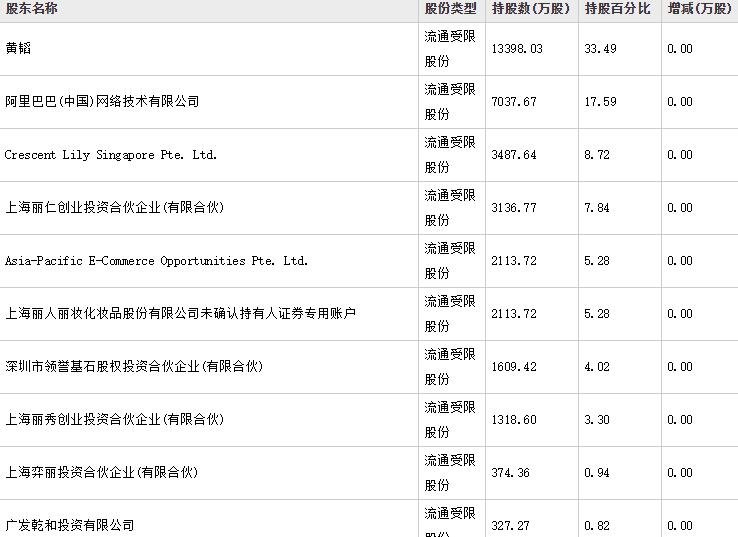Click holding value 13398.03

coord(517,48)
